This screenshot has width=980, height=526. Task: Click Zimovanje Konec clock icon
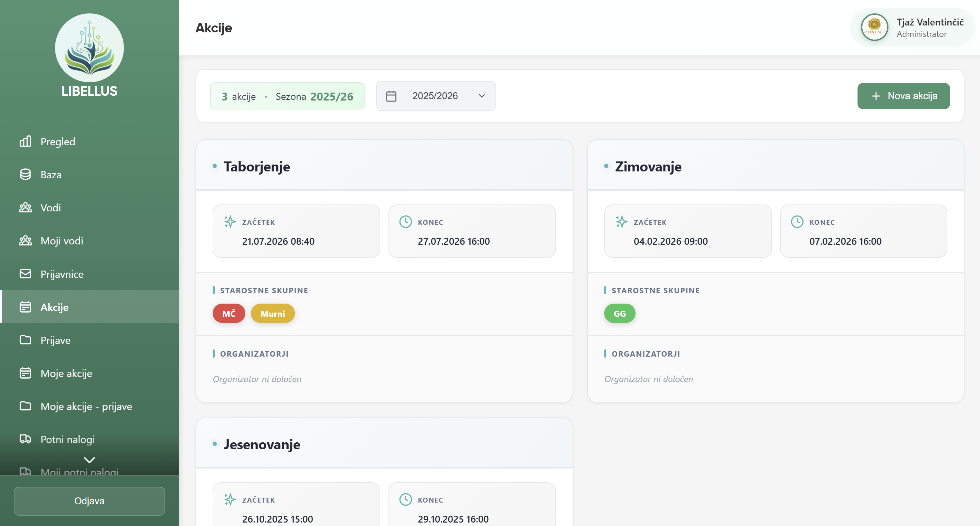(797, 221)
